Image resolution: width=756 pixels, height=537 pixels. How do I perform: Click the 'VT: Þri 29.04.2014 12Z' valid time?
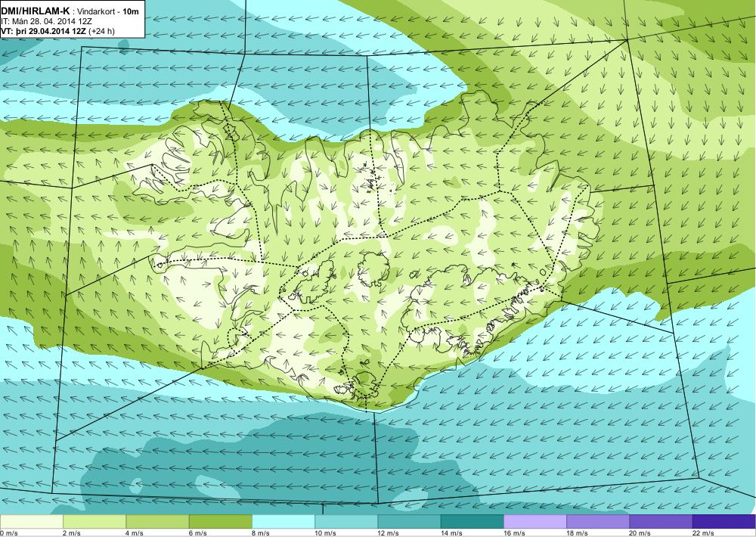45,31
